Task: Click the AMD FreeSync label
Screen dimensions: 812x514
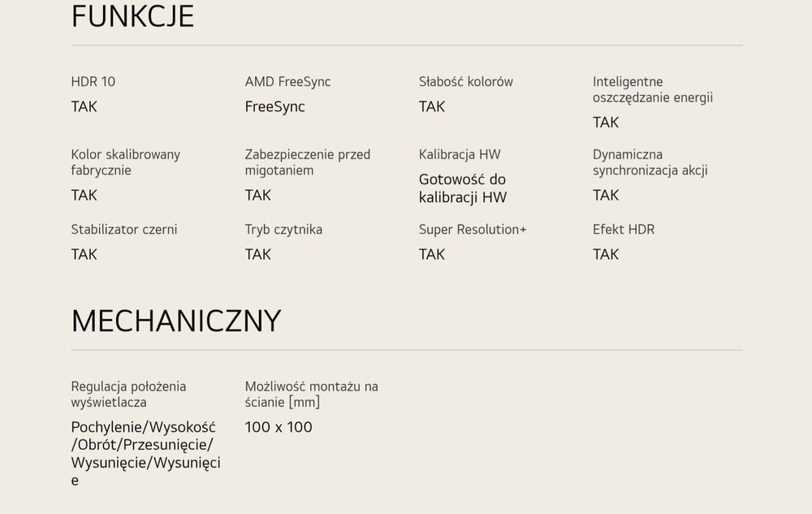Action: coord(287,81)
